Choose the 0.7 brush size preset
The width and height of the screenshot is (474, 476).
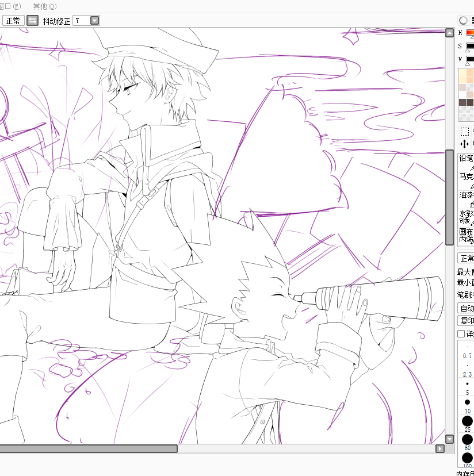pos(467,350)
